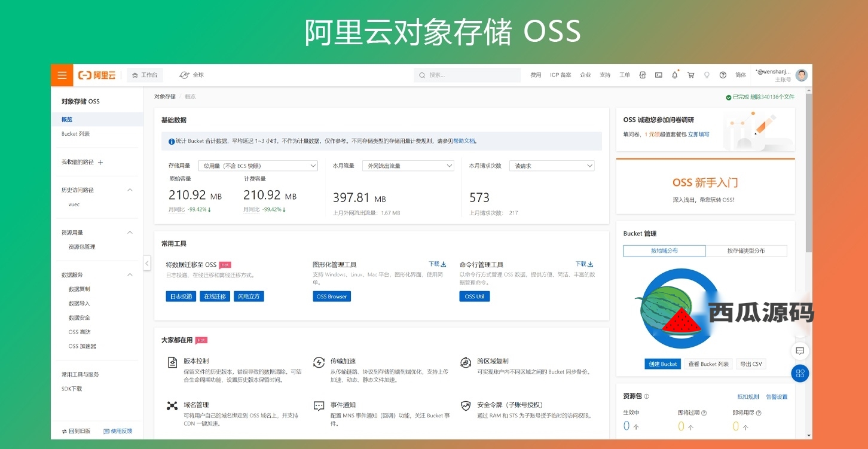Screen dimensions: 868x449
Task: Click the light bulb tips icon
Action: click(707, 75)
